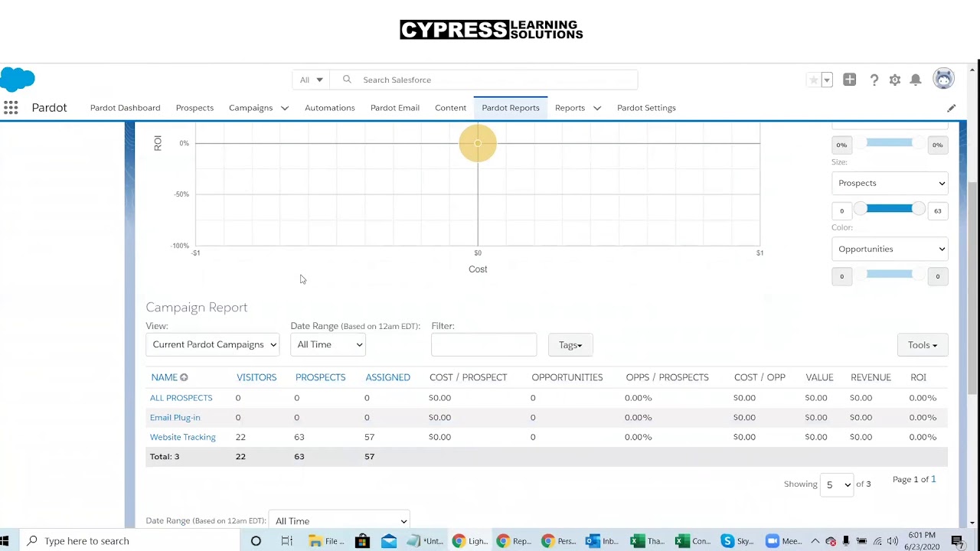The height and width of the screenshot is (551, 980).
Task: Sort by the PROSPECTS column header
Action: click(321, 377)
